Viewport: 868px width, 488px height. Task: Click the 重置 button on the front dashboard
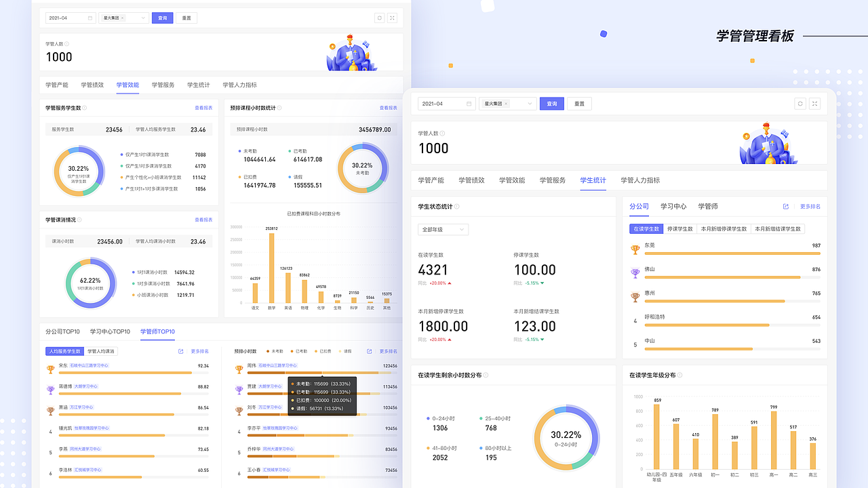point(580,104)
